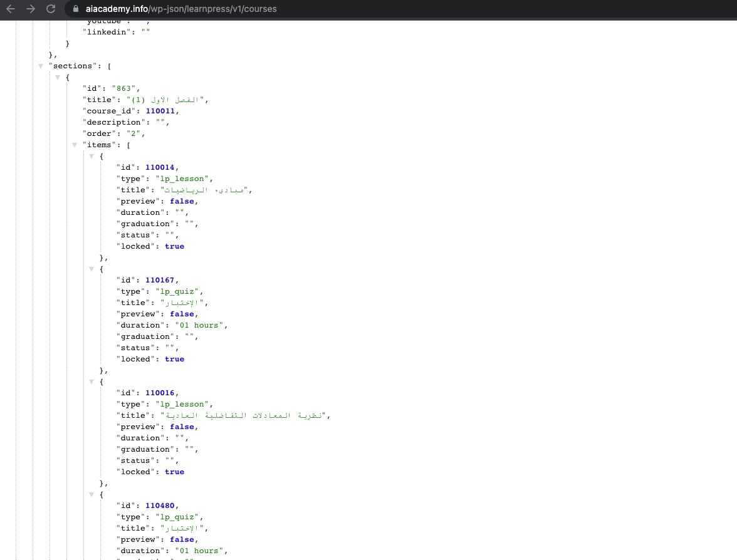The image size is (737, 560).
Task: Click the padlock site security icon
Action: pos(76,9)
